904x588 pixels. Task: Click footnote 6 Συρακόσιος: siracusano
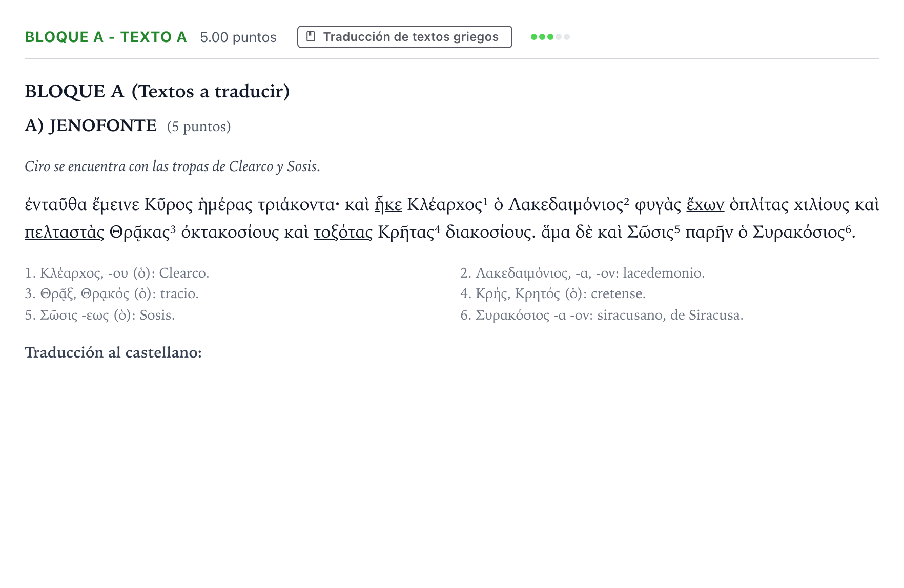[x=602, y=315]
